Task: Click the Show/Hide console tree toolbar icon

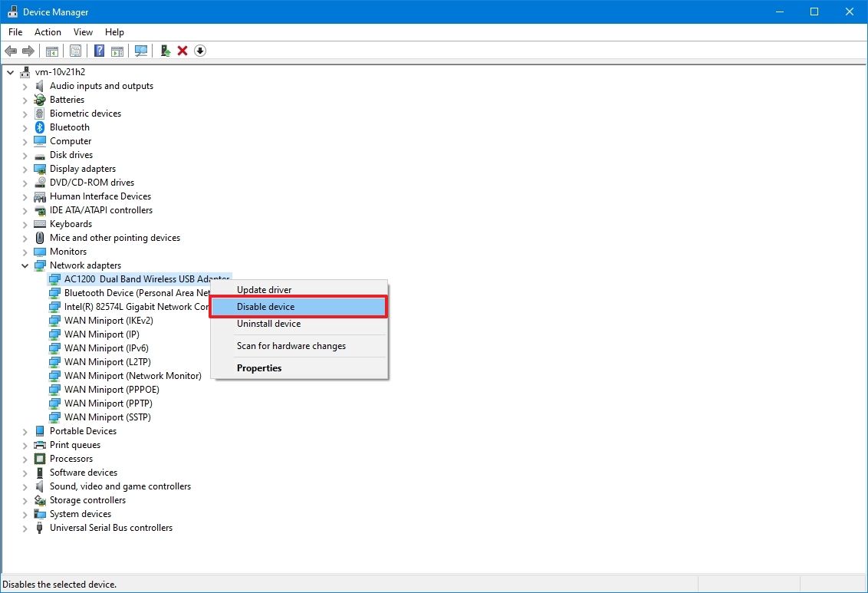Action: pos(51,51)
